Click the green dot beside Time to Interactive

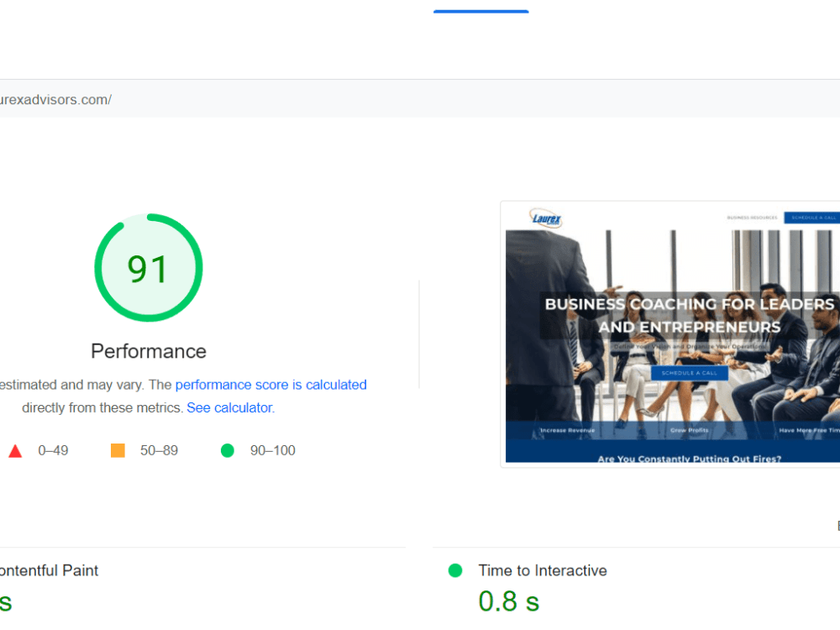[x=455, y=570]
